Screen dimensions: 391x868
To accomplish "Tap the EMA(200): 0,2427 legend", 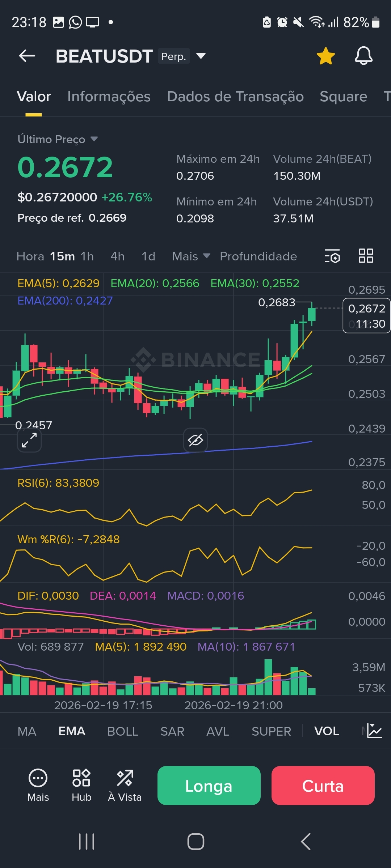I will pos(65,301).
